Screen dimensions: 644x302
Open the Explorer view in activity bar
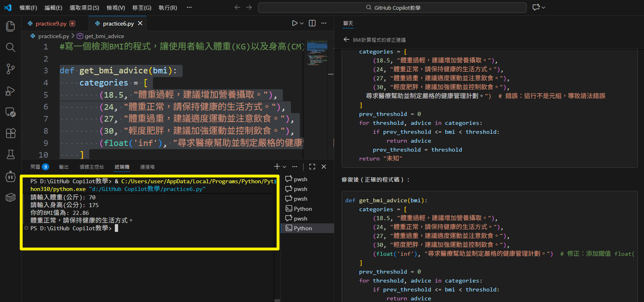[11, 26]
